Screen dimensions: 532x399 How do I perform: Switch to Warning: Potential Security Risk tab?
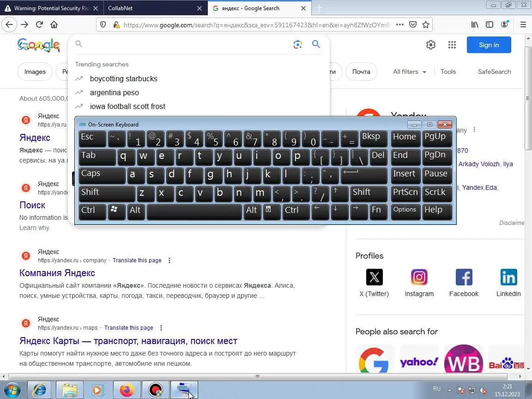(52, 8)
